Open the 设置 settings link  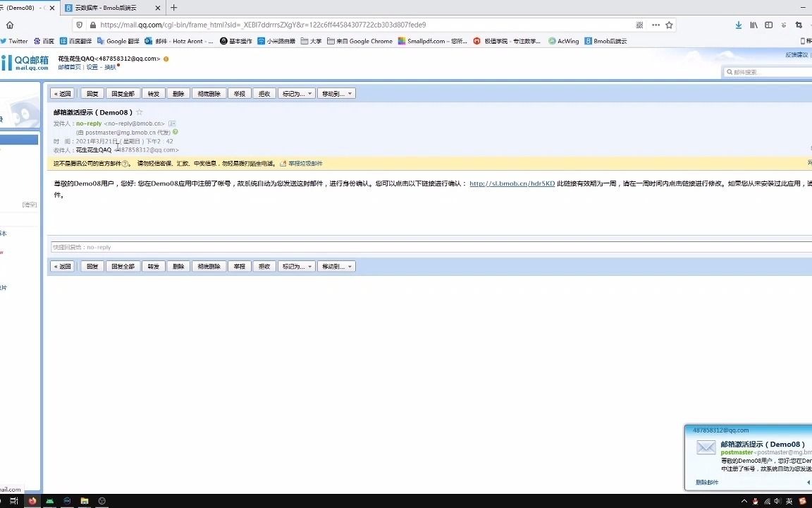coord(92,68)
